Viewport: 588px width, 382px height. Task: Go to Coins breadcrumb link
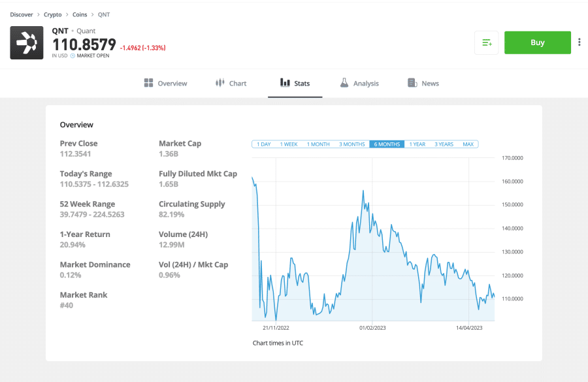80,14
